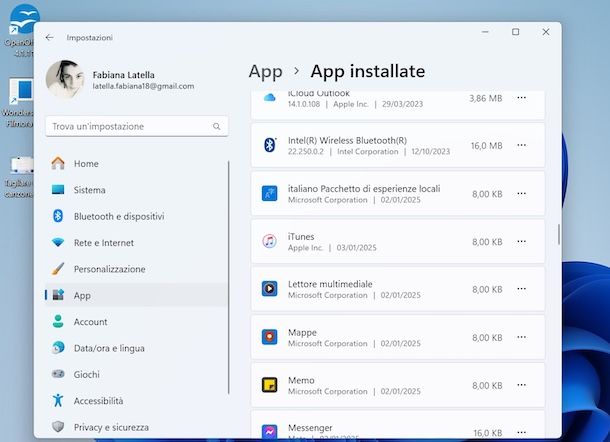The height and width of the screenshot is (442, 610).
Task: Open options for italiano Pacchetto di esperienze
Action: (521, 193)
